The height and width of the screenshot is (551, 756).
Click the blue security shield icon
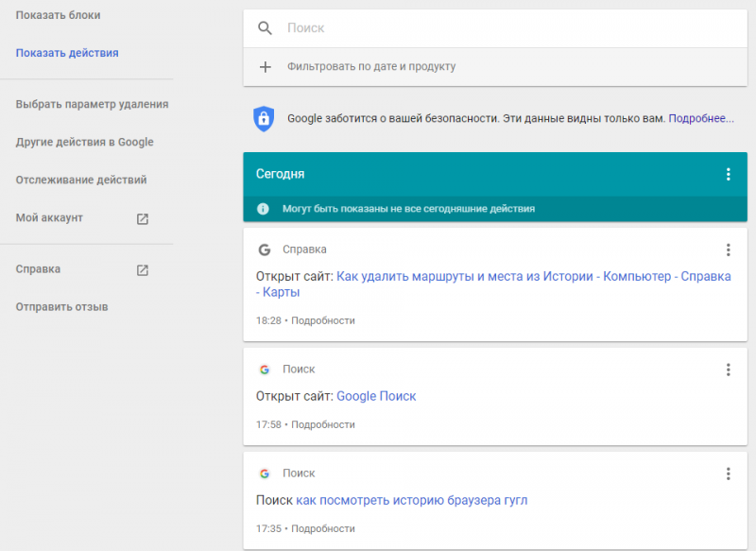point(264,118)
